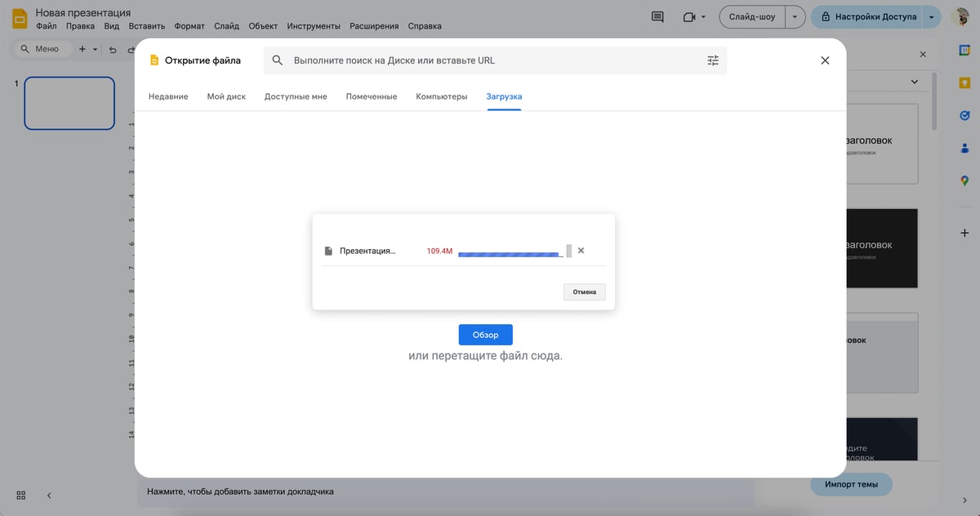Switch to the Доступные мне tab
The height and width of the screenshot is (516, 980).
296,96
